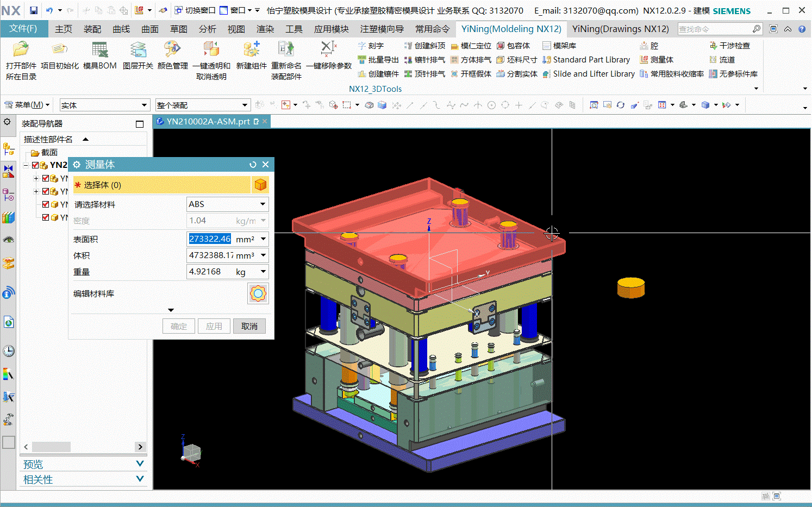
Task: Open the history clock sidebar tab
Action: pyautogui.click(x=8, y=350)
